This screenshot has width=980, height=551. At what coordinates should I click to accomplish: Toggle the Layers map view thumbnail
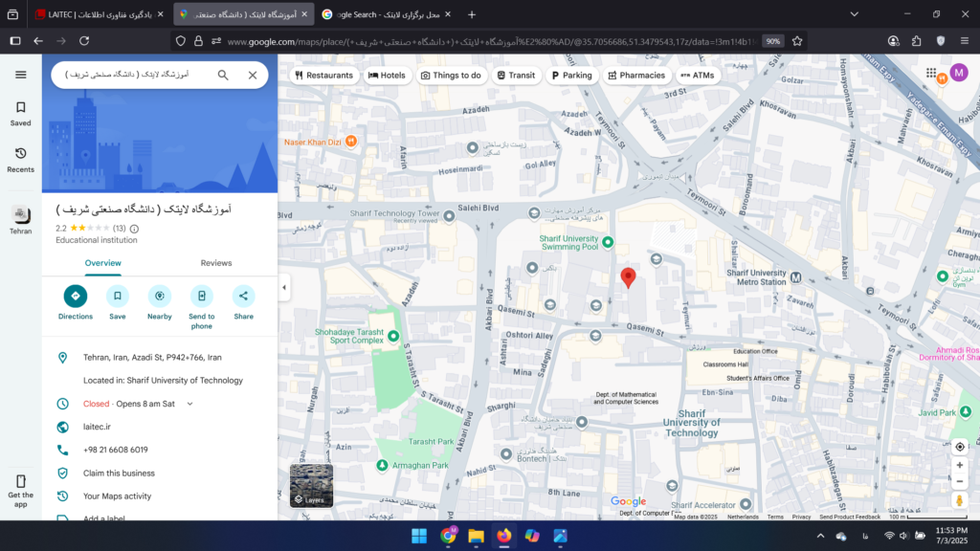click(311, 485)
